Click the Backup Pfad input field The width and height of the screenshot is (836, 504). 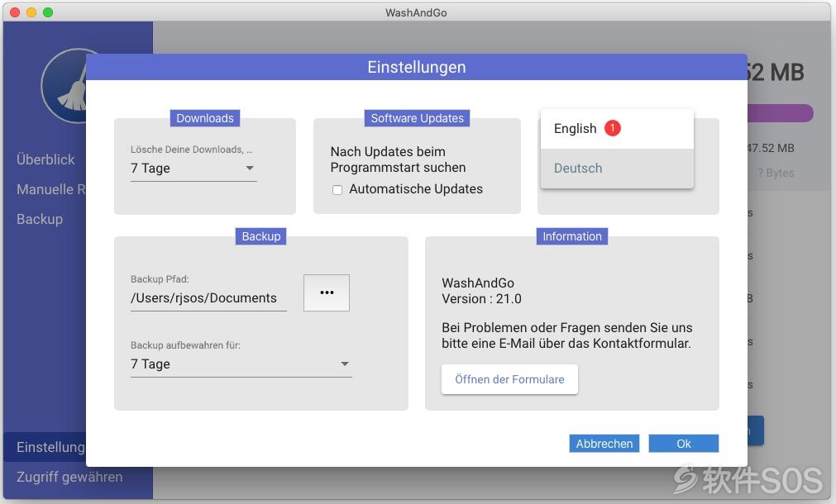208,298
